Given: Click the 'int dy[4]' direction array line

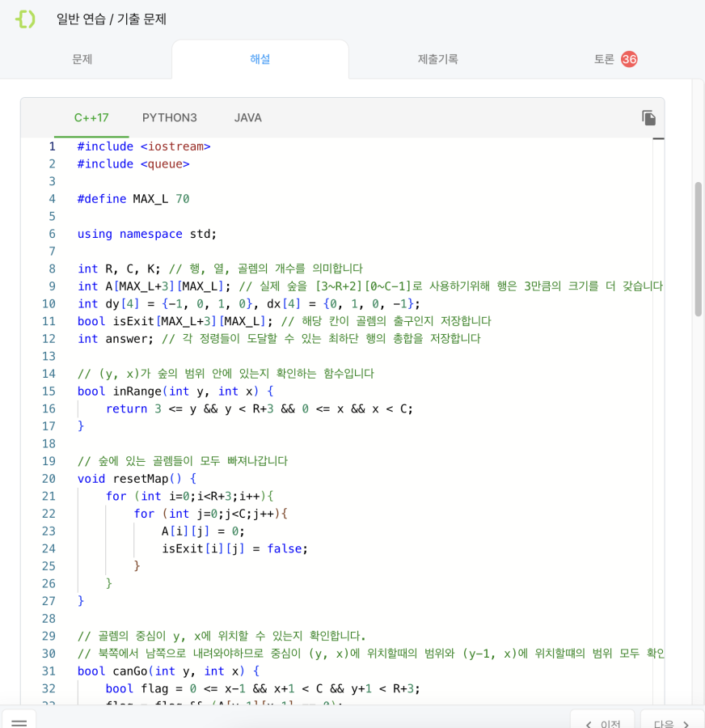Looking at the screenshot, I should [249, 304].
